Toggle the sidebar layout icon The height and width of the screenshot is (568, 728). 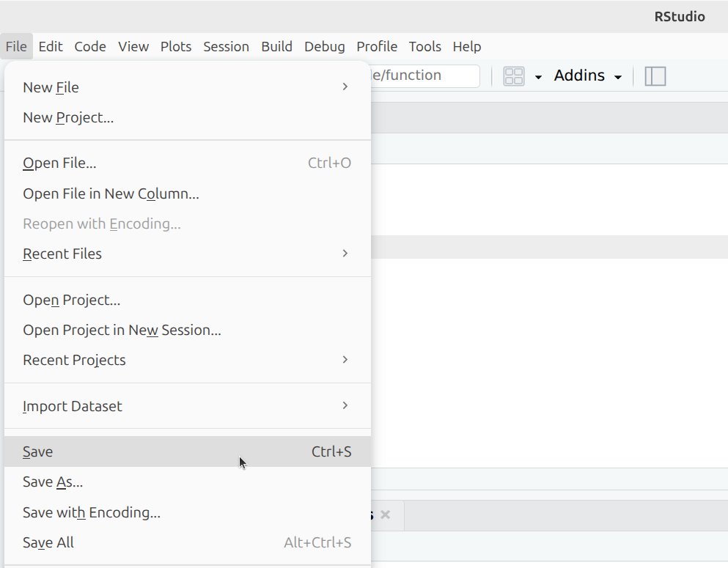(x=655, y=76)
